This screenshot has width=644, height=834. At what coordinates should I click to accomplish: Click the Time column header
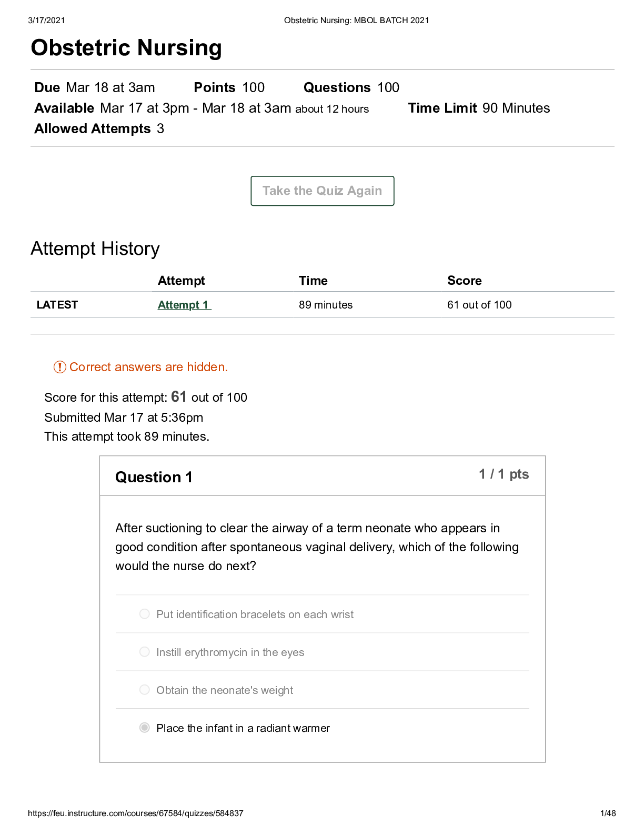(x=313, y=281)
